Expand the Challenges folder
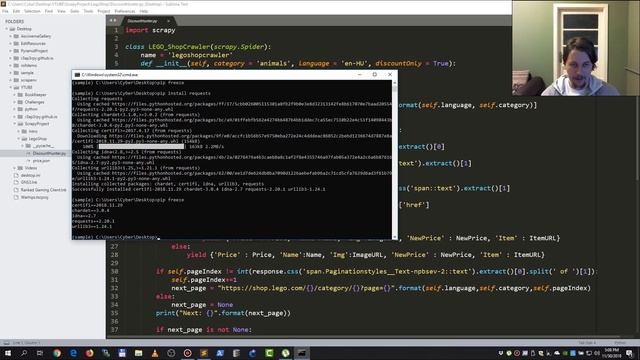This screenshot has height=360, width=640. [15, 102]
